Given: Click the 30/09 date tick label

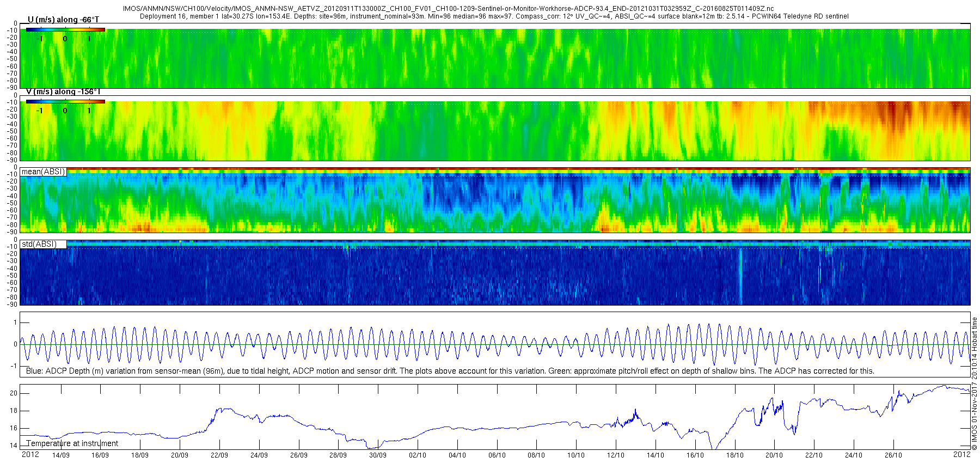Looking at the screenshot, I should pos(378,455).
